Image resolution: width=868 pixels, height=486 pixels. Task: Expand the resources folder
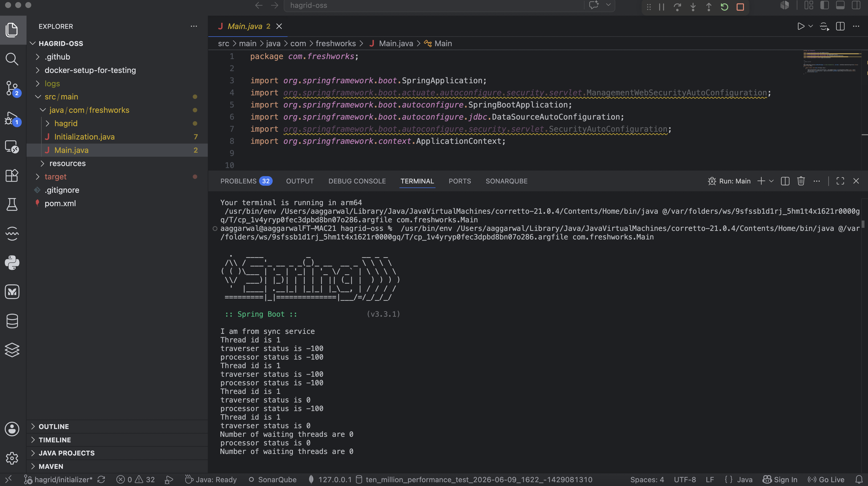click(117, 163)
